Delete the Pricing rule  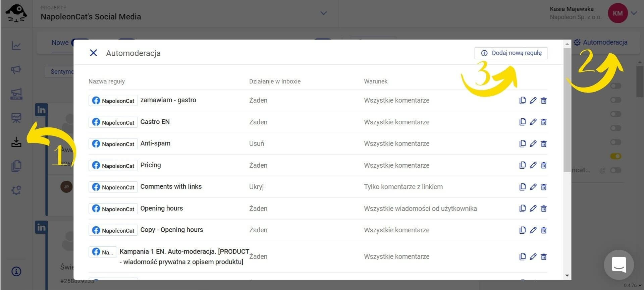(544, 165)
